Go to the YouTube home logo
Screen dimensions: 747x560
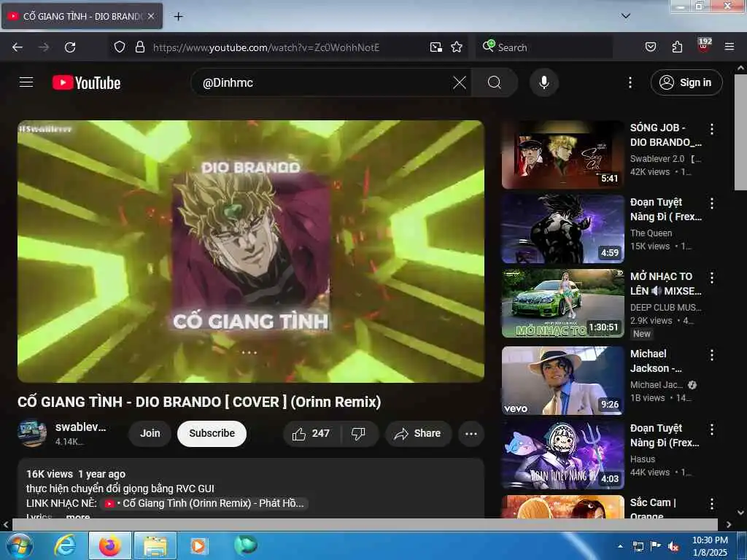[x=86, y=83]
